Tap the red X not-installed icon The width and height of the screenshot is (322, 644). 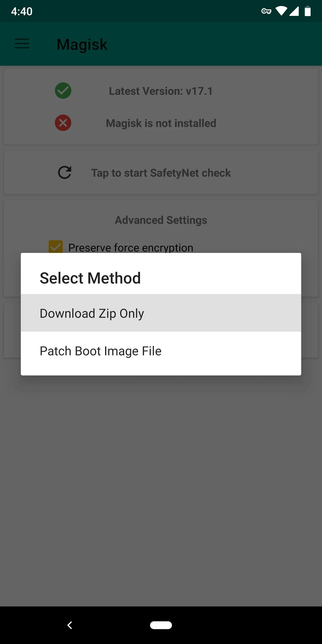tap(63, 123)
